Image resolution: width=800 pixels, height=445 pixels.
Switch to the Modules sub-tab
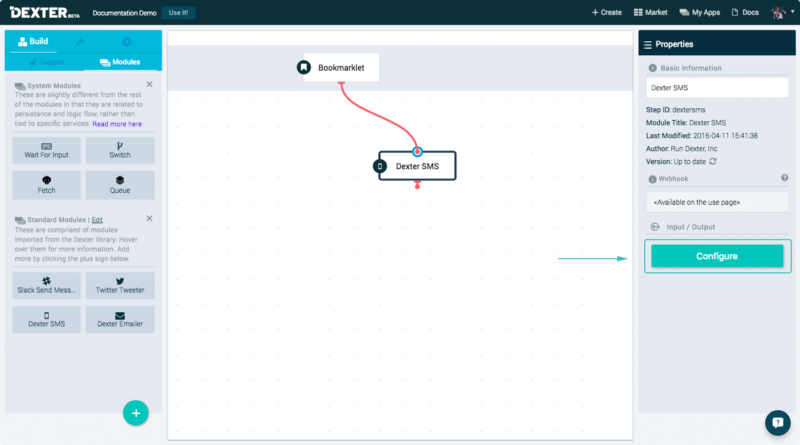(x=120, y=62)
